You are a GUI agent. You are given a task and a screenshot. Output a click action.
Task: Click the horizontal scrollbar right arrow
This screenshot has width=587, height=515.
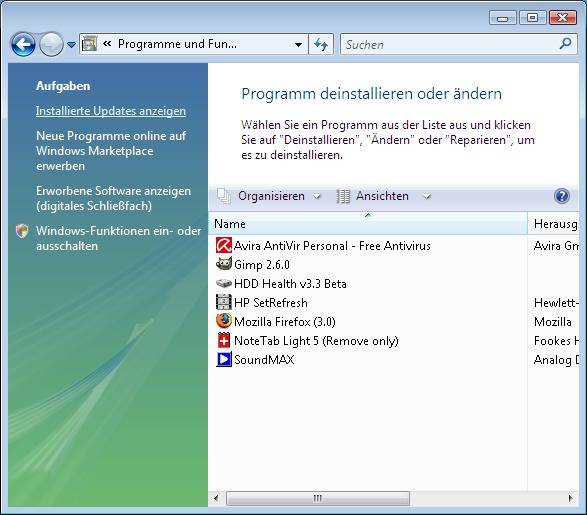(571, 498)
